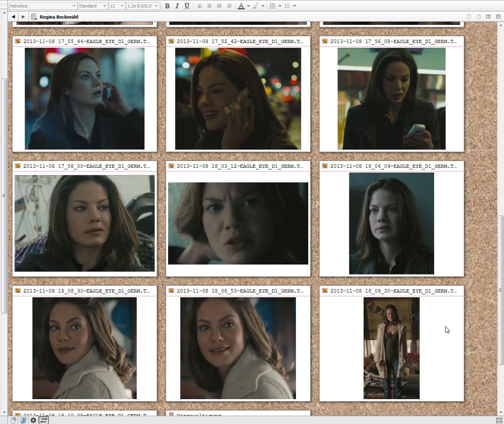
Task: Toggle bold formatting in the format bar
Action: [167, 6]
